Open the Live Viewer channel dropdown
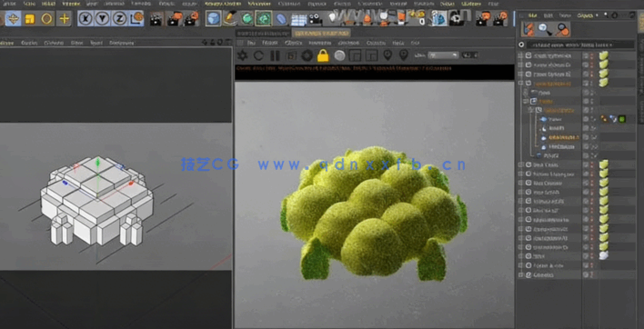 point(443,55)
